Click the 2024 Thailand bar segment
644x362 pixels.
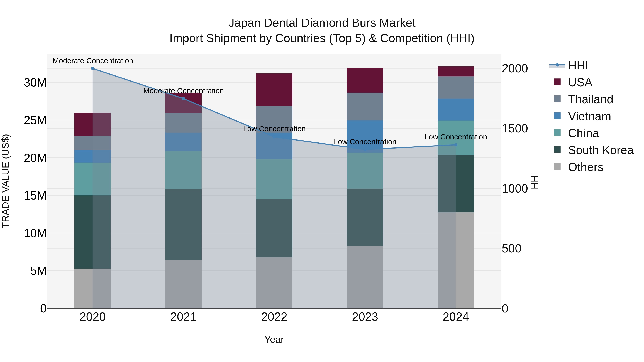pyautogui.click(x=456, y=87)
